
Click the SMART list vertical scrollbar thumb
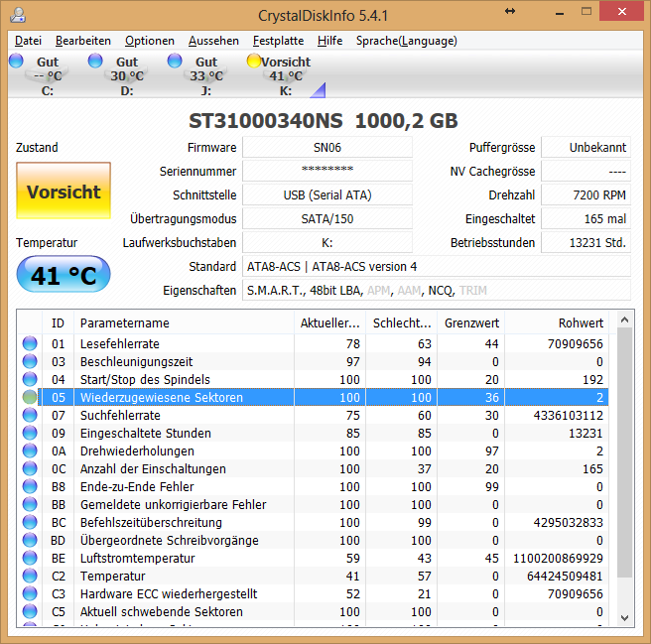624,452
